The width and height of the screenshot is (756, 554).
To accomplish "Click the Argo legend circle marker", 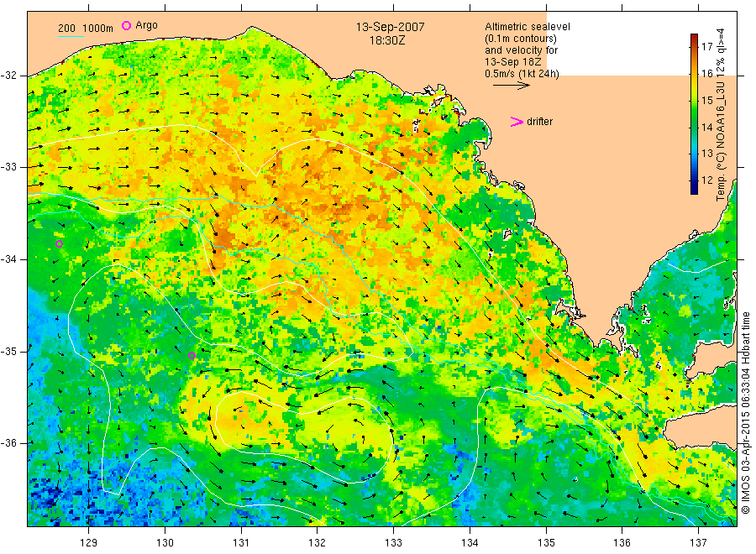I will click(x=126, y=25).
